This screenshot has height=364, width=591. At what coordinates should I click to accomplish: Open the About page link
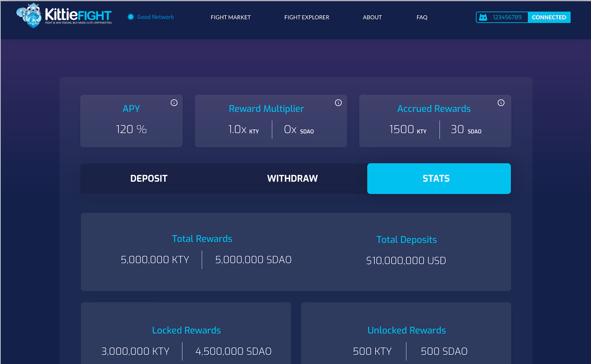tap(372, 17)
